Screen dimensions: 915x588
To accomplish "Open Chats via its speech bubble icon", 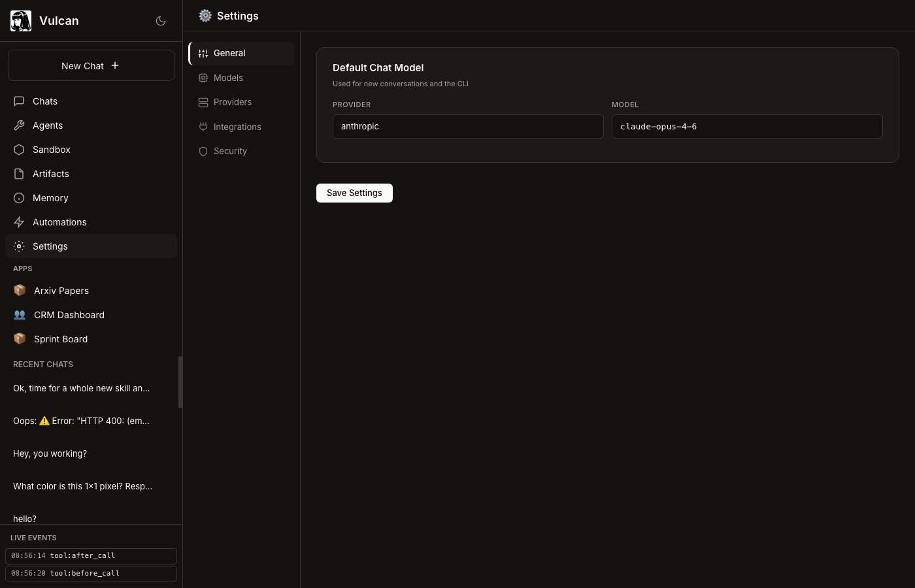I will point(19,101).
